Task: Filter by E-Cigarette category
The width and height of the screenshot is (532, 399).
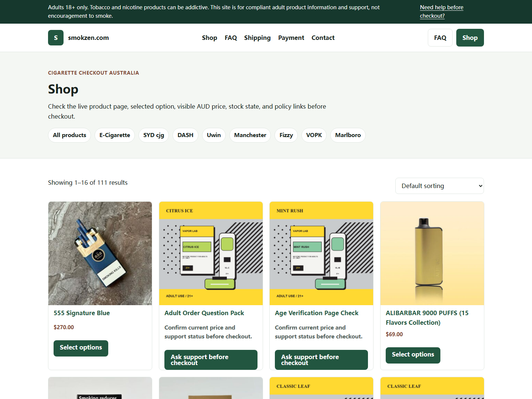Action: tap(115, 135)
